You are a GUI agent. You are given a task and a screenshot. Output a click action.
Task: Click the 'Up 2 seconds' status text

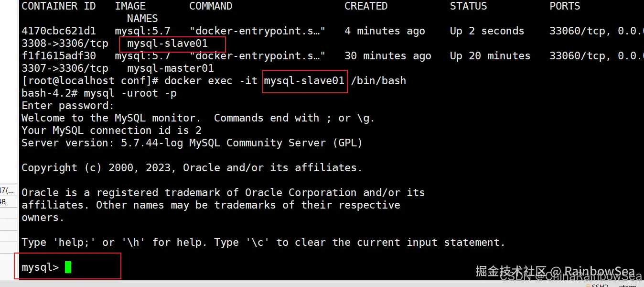point(487,31)
